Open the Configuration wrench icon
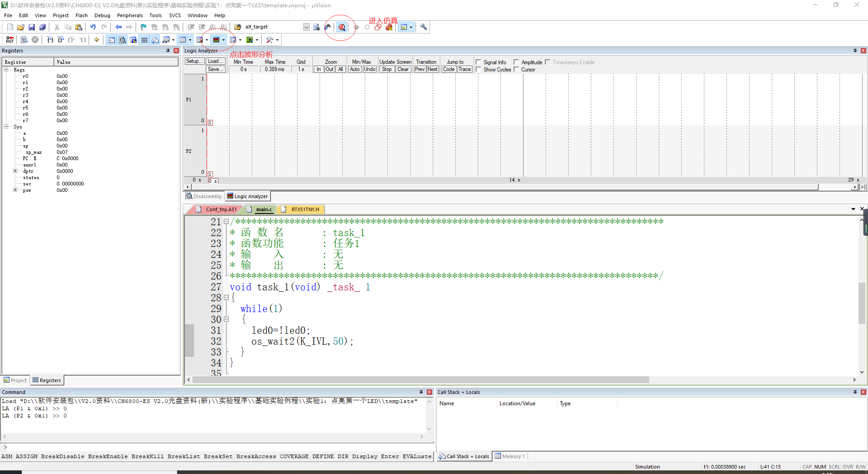Viewport: 868px width, 474px height. pos(424,27)
